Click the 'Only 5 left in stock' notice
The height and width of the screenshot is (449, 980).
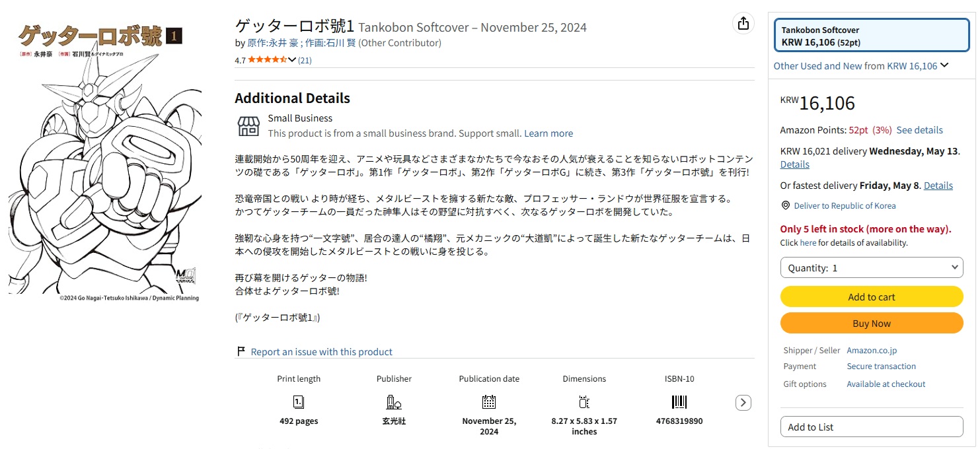pyautogui.click(x=866, y=229)
